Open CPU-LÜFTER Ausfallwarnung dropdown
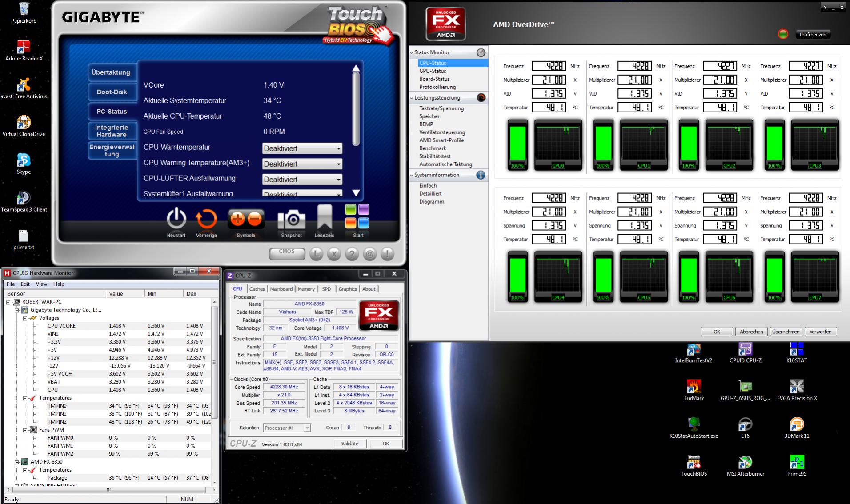The height and width of the screenshot is (504, 850). tap(302, 180)
